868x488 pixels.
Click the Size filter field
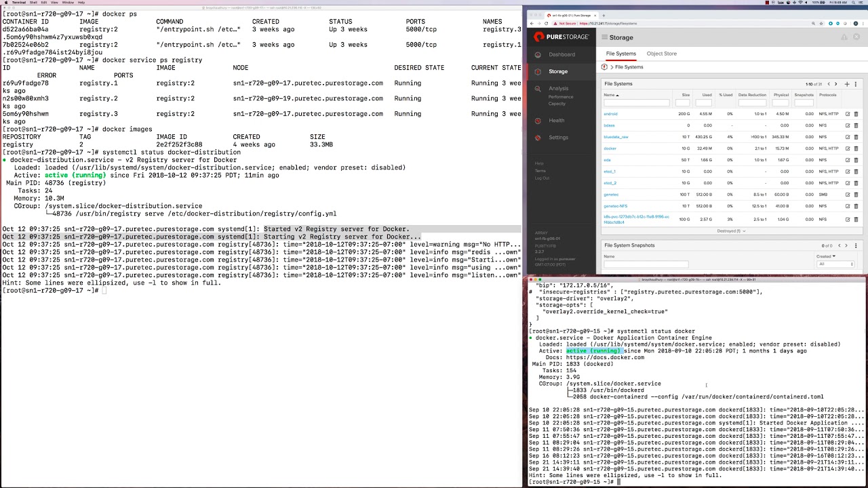tap(682, 103)
